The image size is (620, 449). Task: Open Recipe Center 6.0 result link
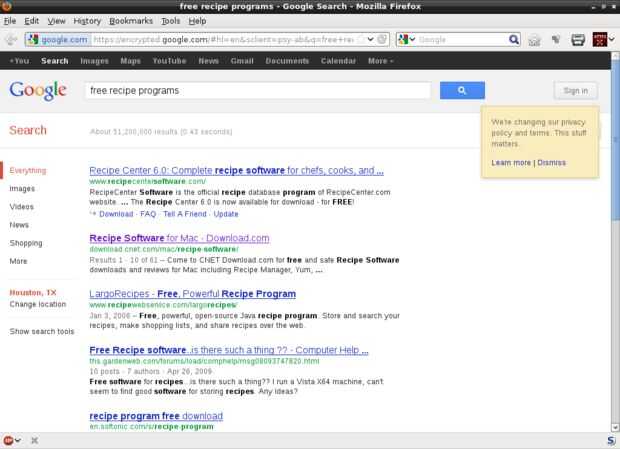click(x=236, y=170)
